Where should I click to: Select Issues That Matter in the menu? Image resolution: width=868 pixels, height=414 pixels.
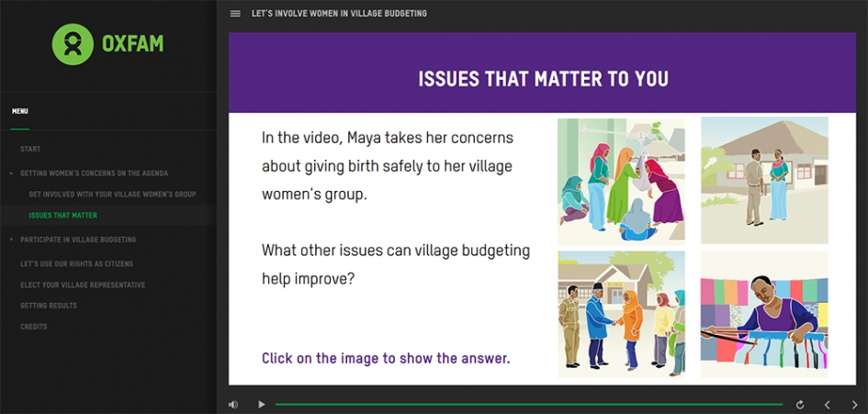point(62,216)
